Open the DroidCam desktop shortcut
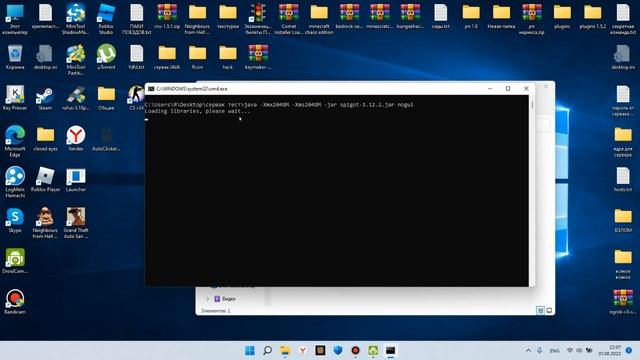The width and height of the screenshot is (640, 360). point(15,260)
